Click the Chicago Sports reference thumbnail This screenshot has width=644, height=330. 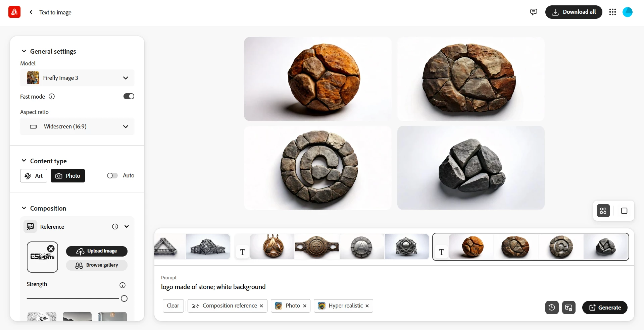click(x=42, y=257)
